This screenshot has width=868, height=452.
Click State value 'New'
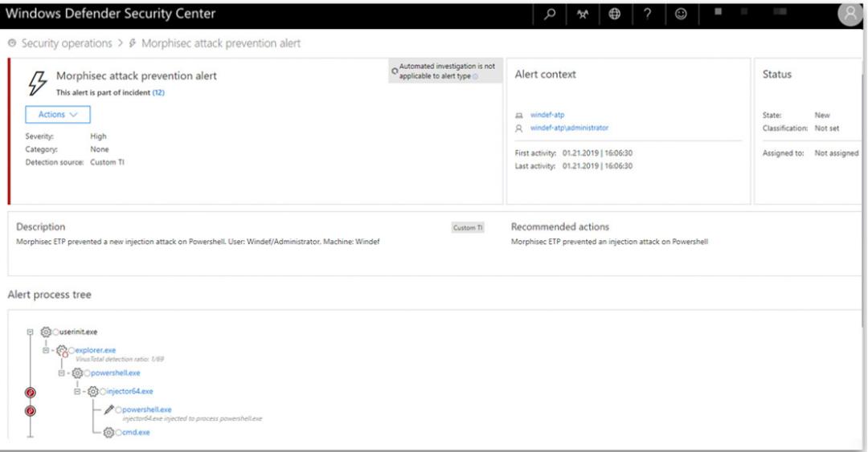[822, 115]
